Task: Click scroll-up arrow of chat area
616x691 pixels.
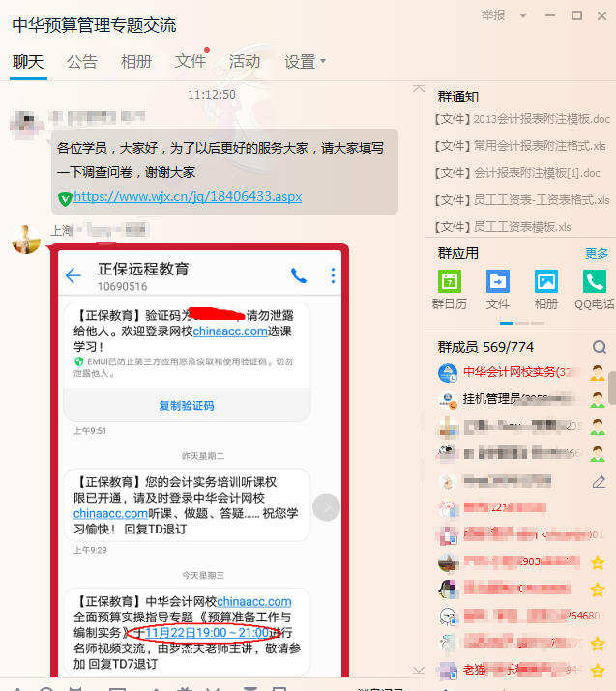Action: point(419,89)
